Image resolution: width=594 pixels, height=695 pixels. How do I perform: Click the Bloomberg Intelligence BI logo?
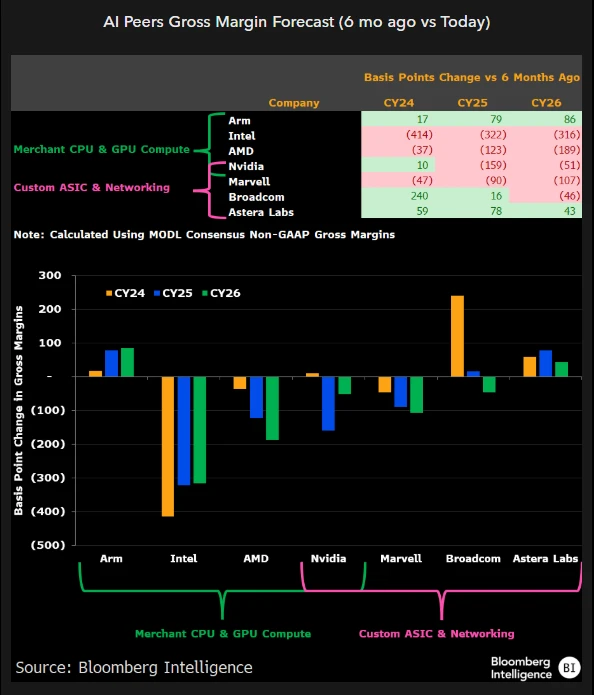[569, 668]
